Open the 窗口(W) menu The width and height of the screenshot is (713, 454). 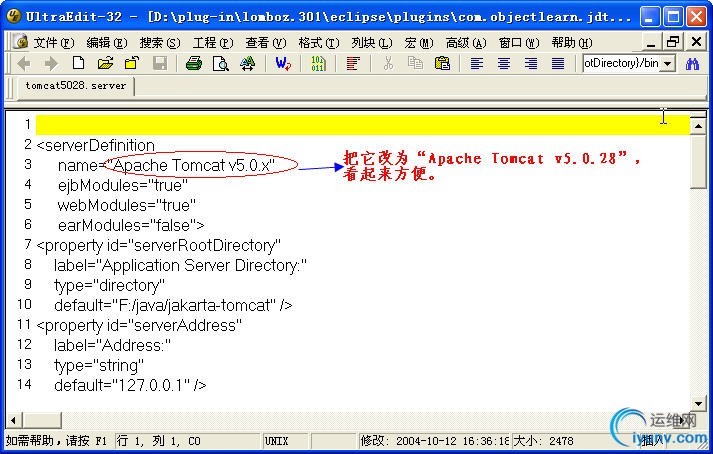click(519, 43)
